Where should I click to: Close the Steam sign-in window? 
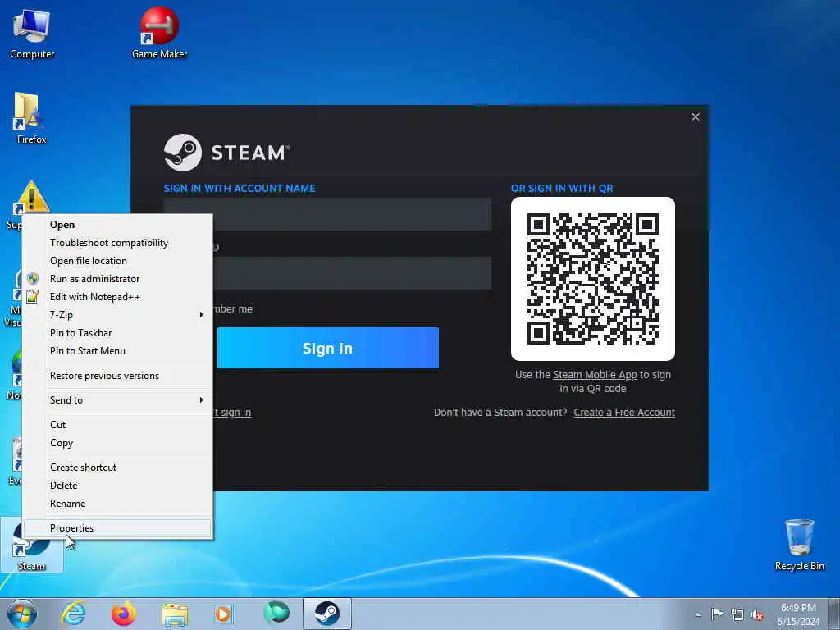696,116
